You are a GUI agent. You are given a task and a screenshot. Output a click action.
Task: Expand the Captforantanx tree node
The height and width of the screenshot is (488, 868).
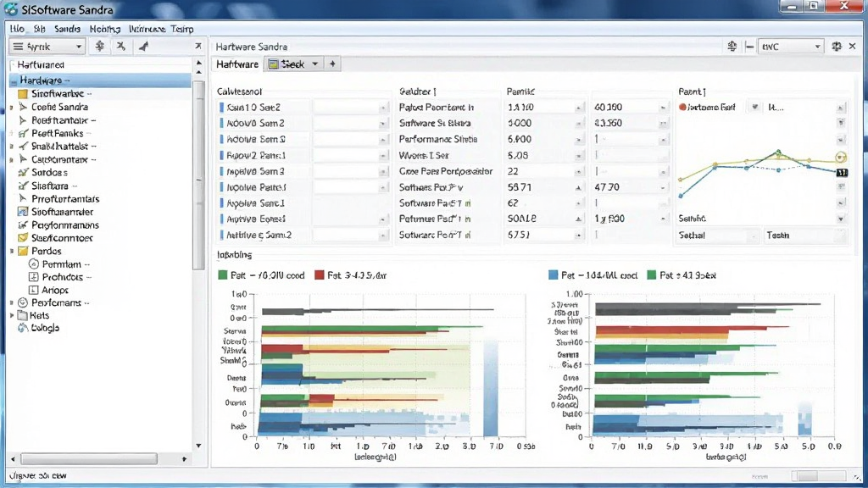pyautogui.click(x=12, y=159)
